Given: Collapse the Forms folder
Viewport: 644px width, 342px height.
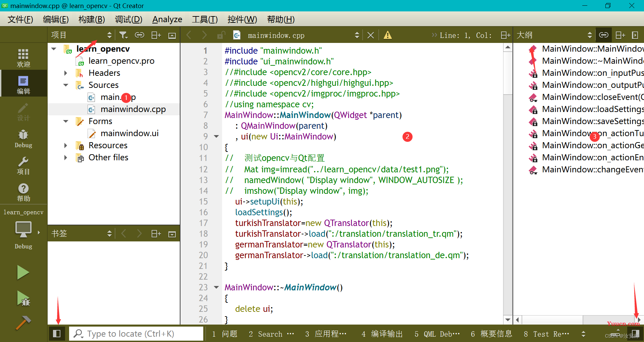Looking at the screenshot, I should point(66,121).
